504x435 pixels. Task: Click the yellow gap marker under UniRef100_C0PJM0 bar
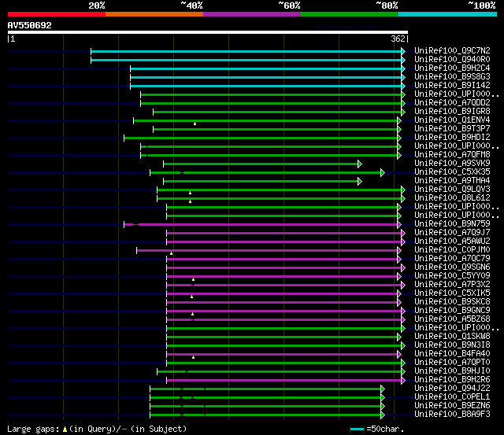pos(172,253)
